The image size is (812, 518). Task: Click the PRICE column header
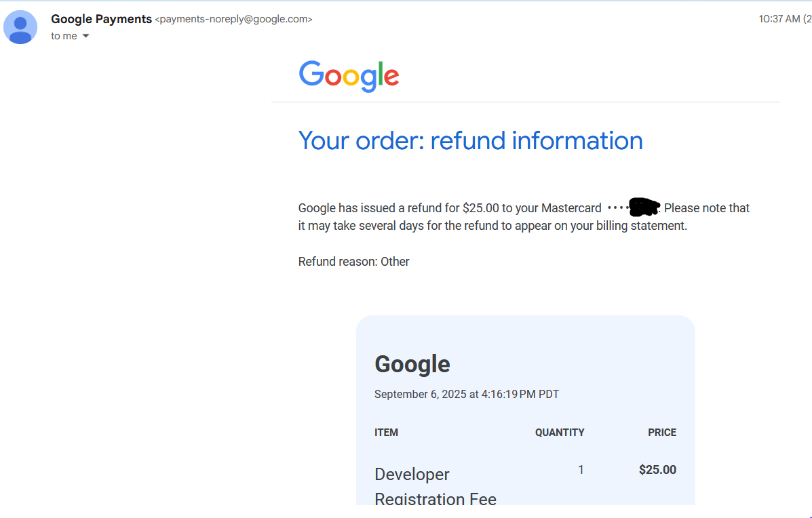[662, 433]
